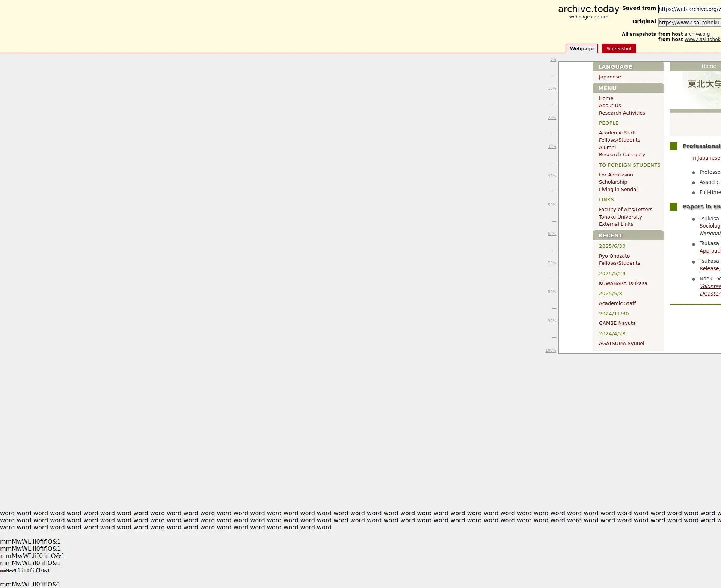Screen dimensions: 721x588
Task: Jump to the 100% scroll marker
Action: [x=551, y=351]
